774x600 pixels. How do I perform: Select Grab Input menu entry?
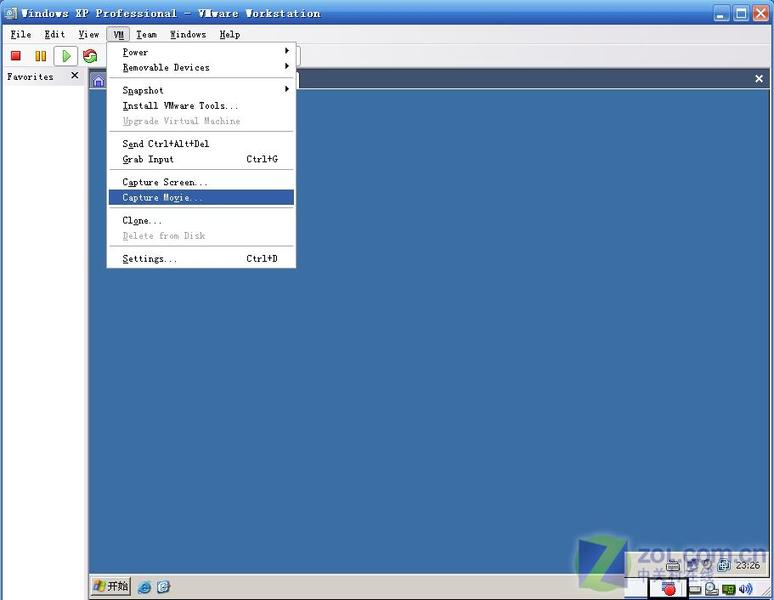click(x=201, y=159)
